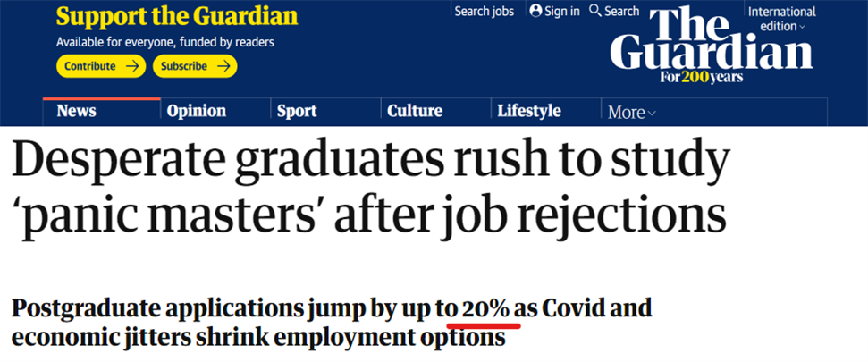Expand the More navigation menu
868x362 pixels.
(631, 113)
